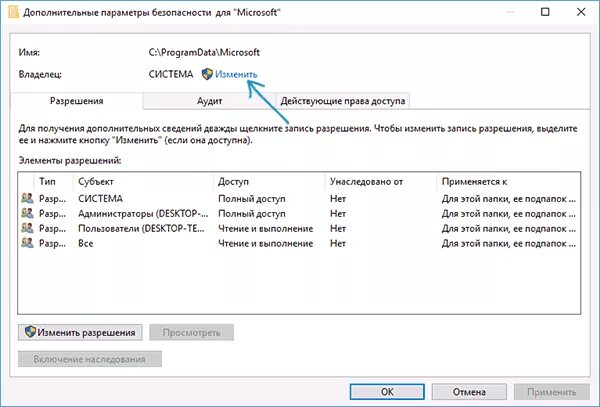This screenshot has width=600, height=407.
Task: Click the user group icon in the Пользователи row
Action: tap(27, 228)
